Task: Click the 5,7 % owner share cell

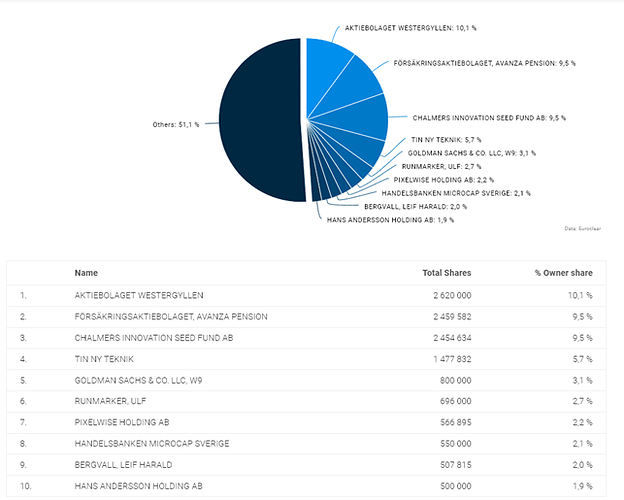Action: click(583, 359)
